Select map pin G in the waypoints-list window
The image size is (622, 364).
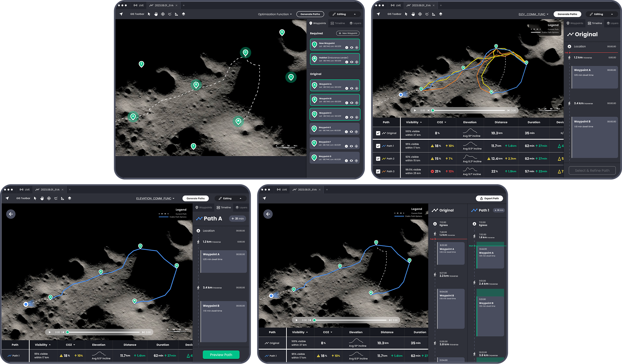(x=282, y=32)
